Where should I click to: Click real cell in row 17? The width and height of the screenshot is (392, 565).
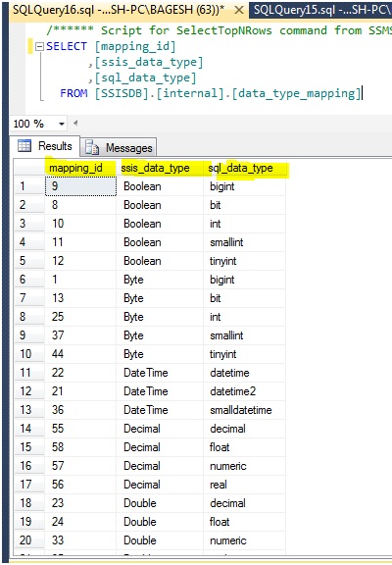[245, 485]
